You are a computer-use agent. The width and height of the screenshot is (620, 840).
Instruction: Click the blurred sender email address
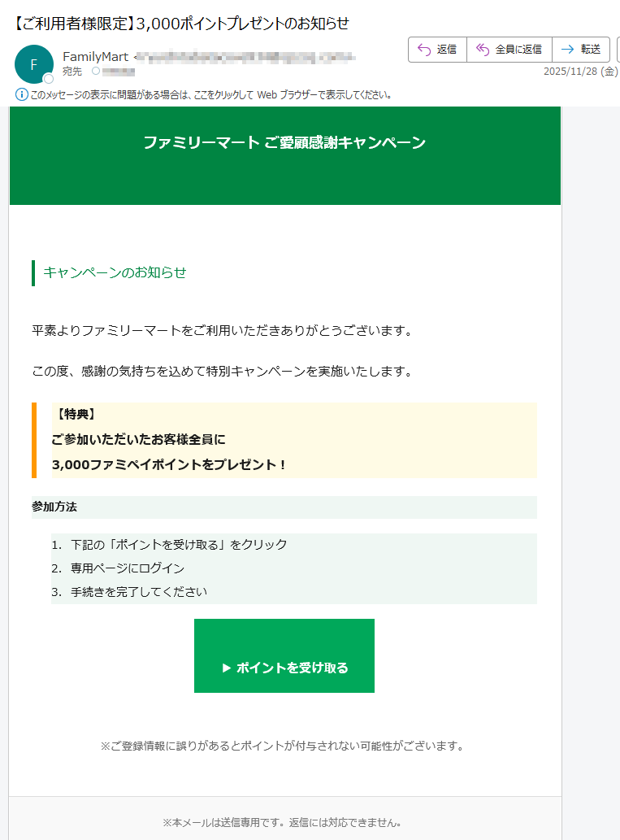tap(245, 57)
